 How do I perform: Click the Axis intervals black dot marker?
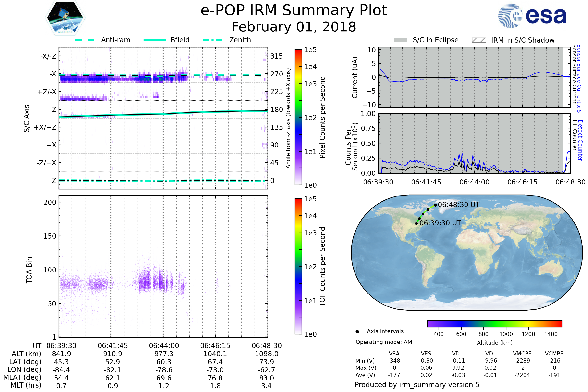pyautogui.click(x=357, y=331)
